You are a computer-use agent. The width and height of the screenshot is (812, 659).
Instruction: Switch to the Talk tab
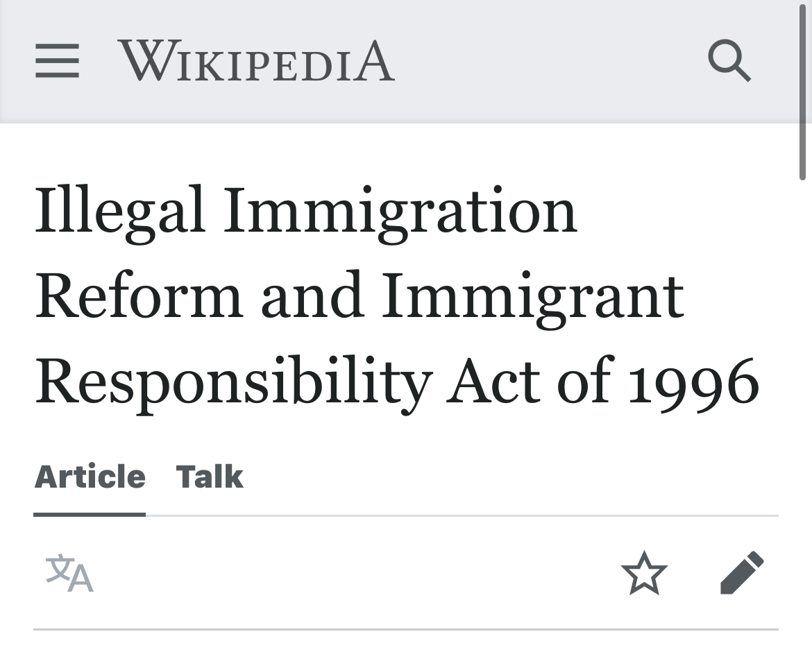coord(210,477)
